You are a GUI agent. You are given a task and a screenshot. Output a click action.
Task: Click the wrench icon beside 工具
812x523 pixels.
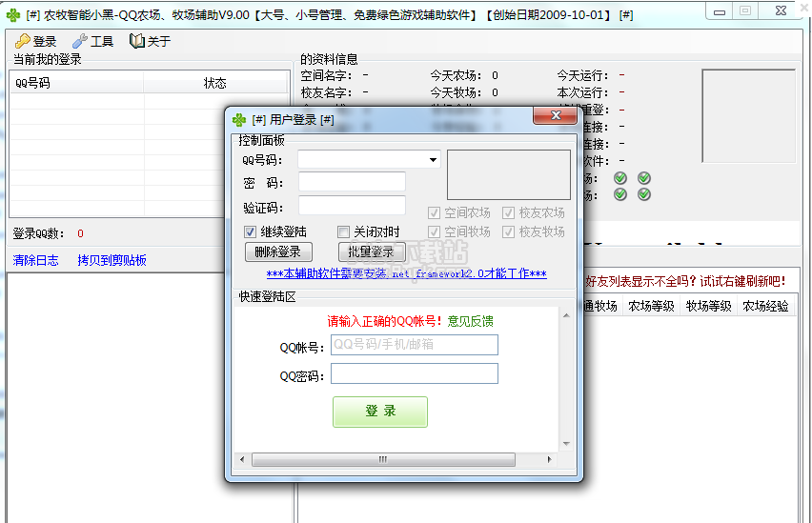(x=80, y=41)
